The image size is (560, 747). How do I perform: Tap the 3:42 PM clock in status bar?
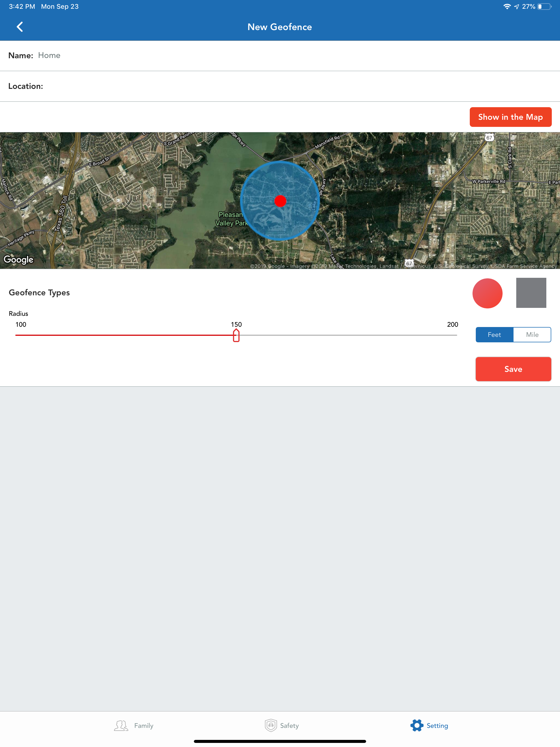tap(22, 6)
